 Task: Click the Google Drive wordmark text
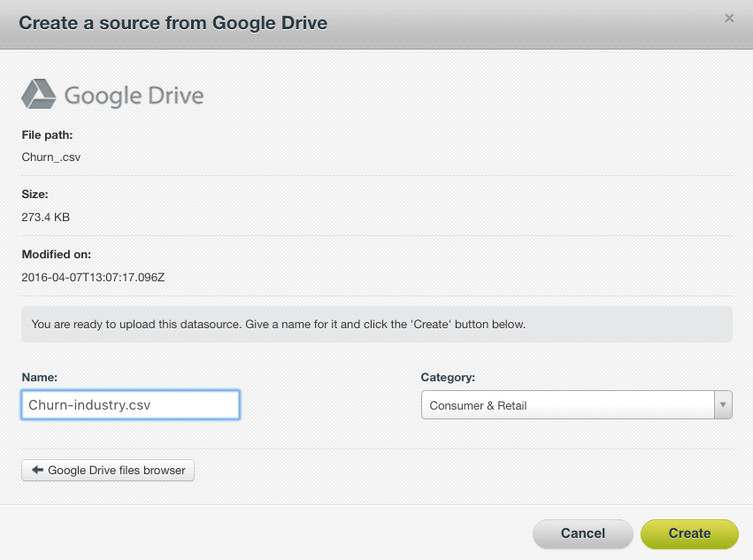pyautogui.click(x=134, y=96)
